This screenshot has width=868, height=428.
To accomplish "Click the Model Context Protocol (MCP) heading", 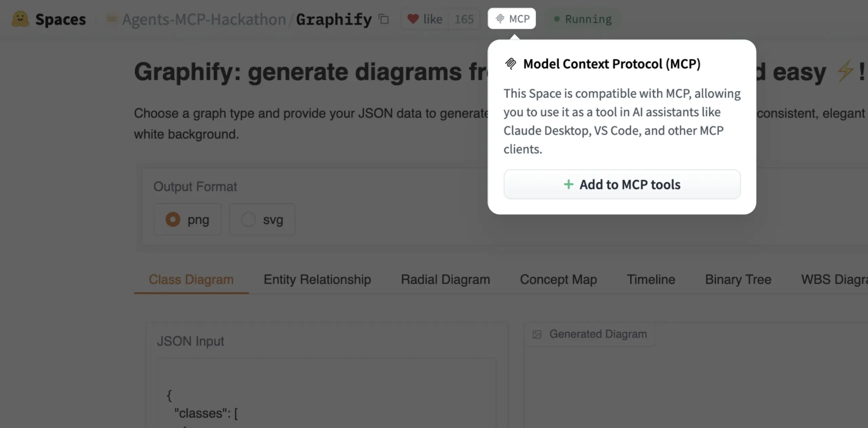I will [612, 64].
